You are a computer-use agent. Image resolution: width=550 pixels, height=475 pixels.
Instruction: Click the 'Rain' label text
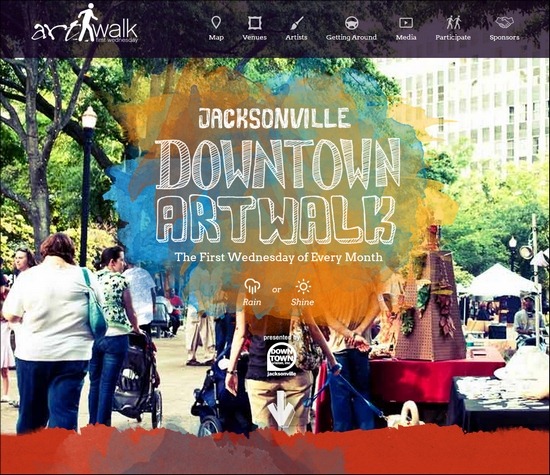coord(252,302)
